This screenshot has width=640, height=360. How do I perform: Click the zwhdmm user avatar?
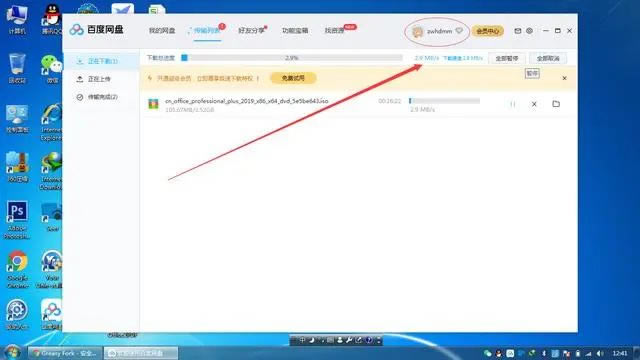[x=418, y=31]
